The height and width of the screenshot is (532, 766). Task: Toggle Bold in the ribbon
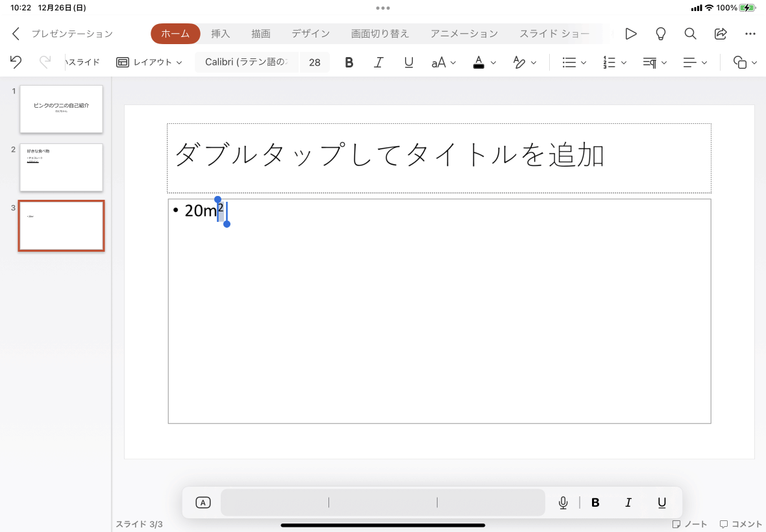pos(349,62)
